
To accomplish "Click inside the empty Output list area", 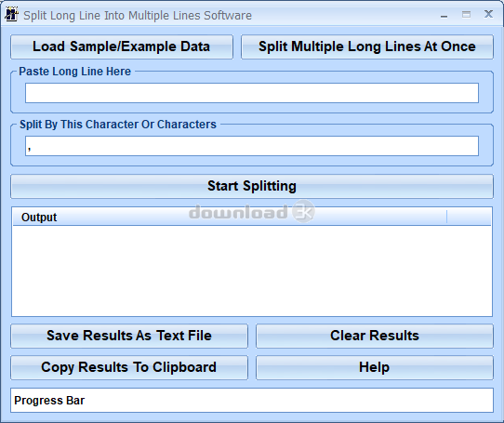I will click(x=252, y=271).
